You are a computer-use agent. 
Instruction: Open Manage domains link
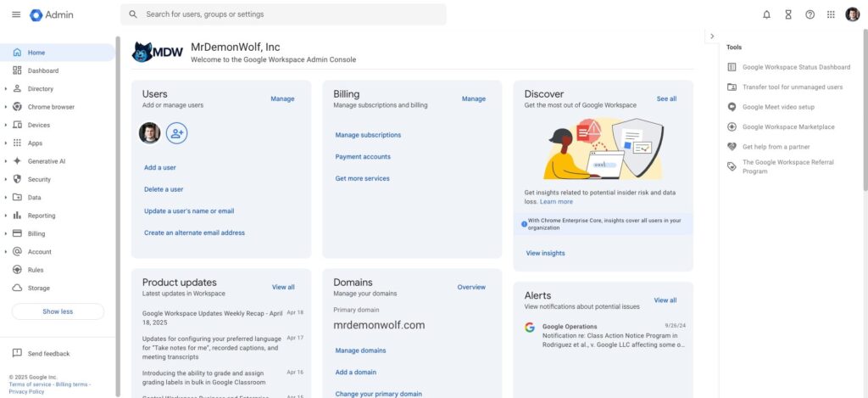tap(360, 350)
